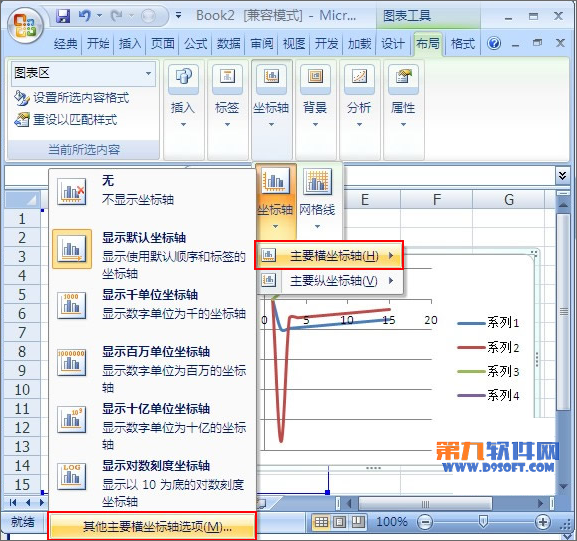
Task: Click the select-all corner cell
Action: [x=22, y=200]
